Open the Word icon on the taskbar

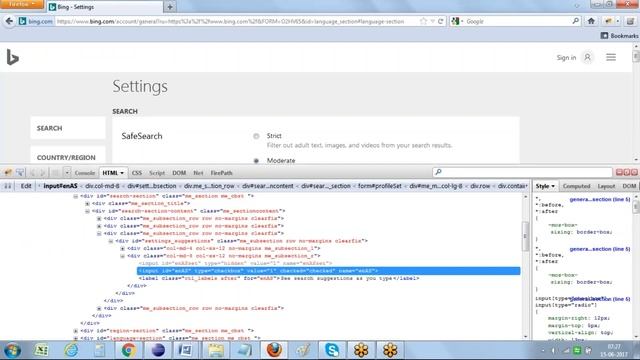pos(186,350)
